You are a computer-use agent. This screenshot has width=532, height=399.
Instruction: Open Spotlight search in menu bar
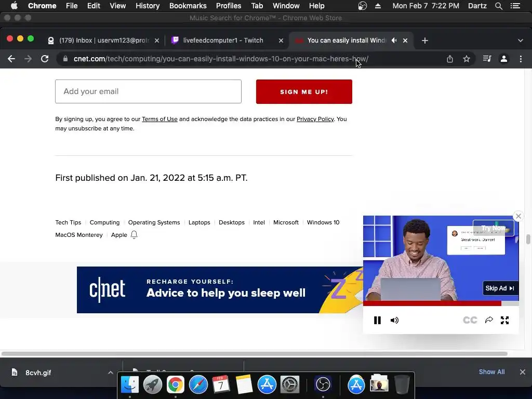point(499,6)
